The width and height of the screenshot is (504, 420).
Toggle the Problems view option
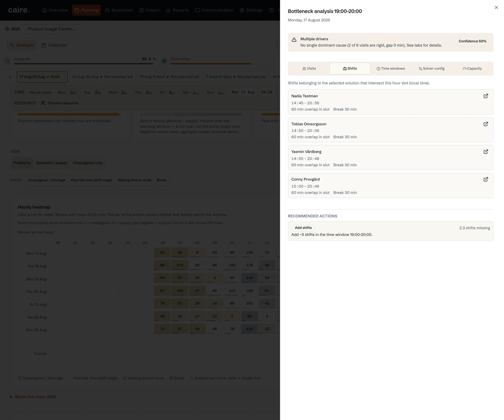[x=22, y=163]
